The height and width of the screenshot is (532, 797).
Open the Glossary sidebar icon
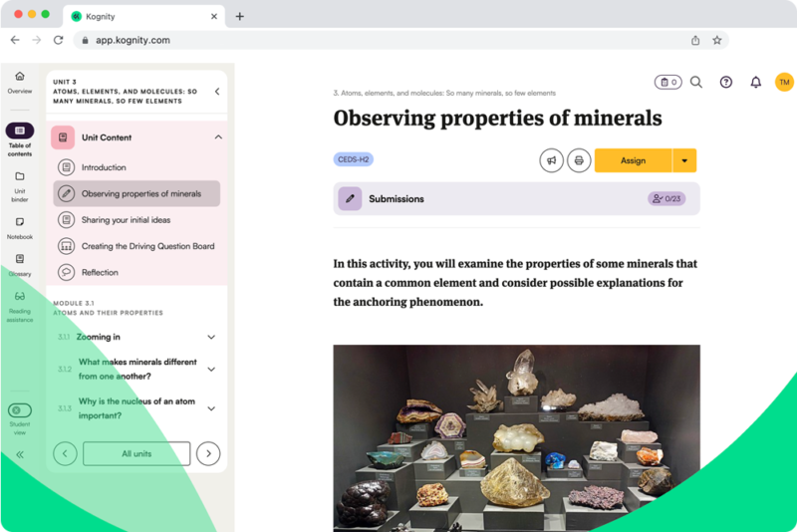coord(20,259)
